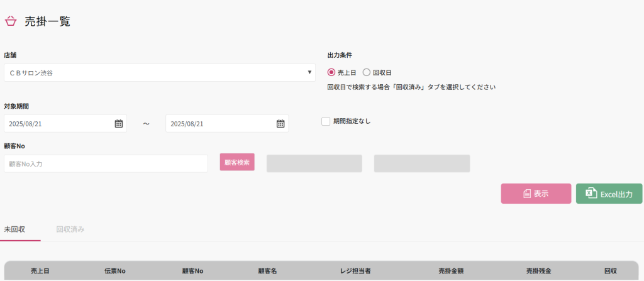644x281 pixels.
Task: Click the 顧客名 column header
Action: click(x=268, y=271)
